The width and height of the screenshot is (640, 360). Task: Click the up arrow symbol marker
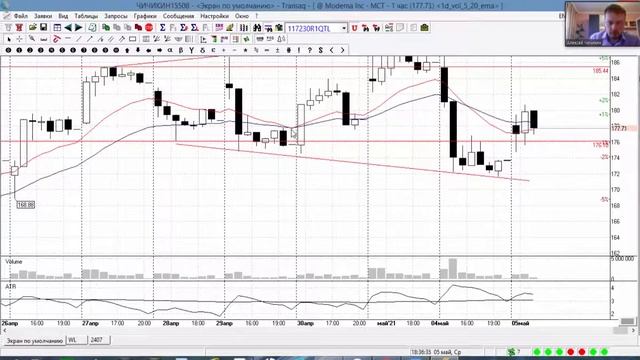[x=127, y=50]
